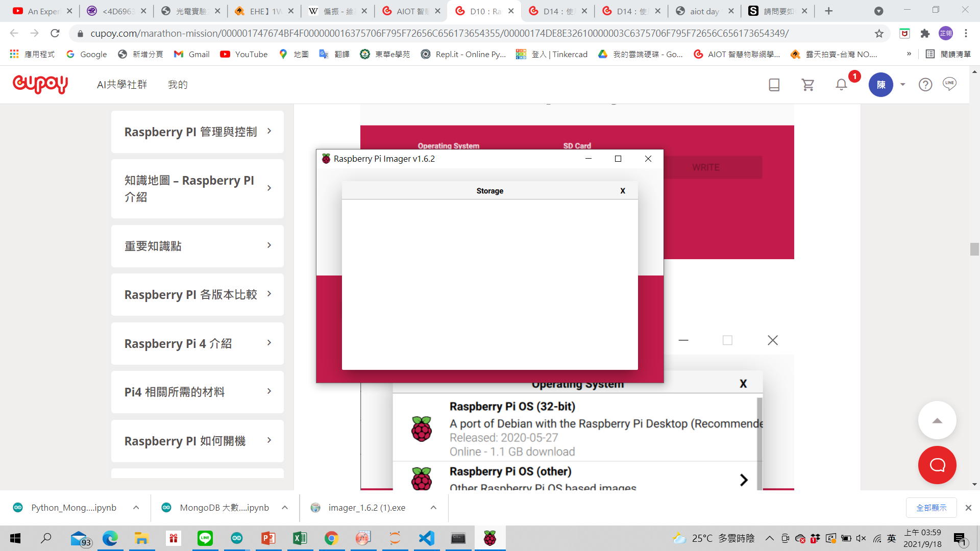Open Windows action center notifications
Screen dimensions: 980x551
click(960, 538)
